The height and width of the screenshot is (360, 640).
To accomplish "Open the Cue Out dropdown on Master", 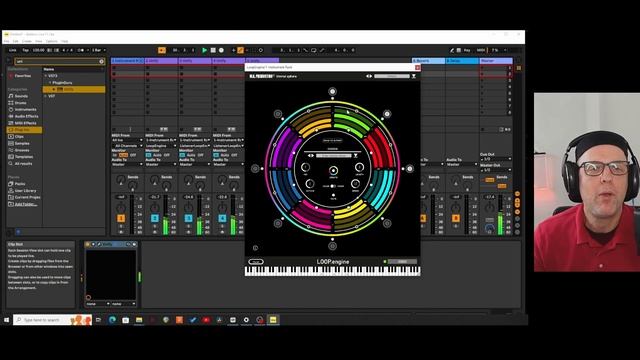I will point(496,159).
